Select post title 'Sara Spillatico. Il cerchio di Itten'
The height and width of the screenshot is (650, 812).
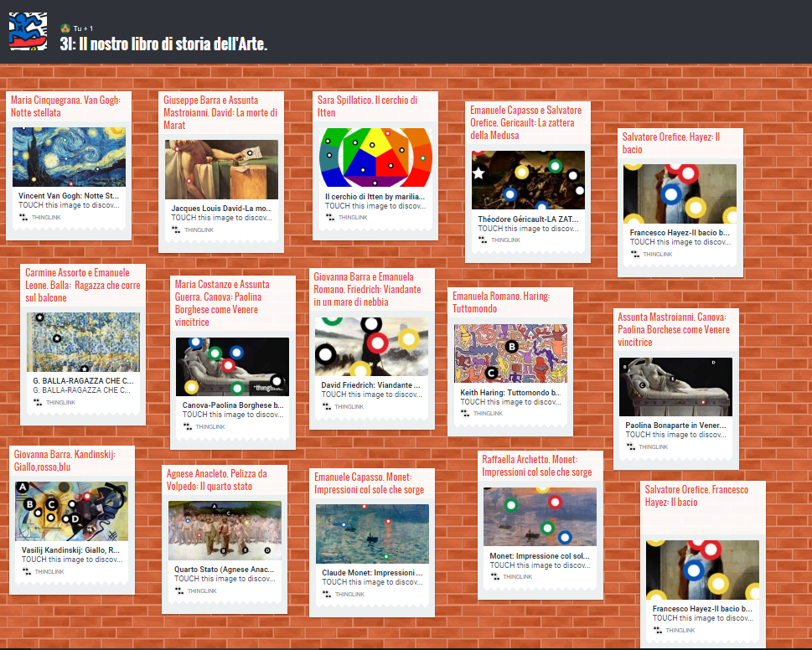tap(368, 106)
